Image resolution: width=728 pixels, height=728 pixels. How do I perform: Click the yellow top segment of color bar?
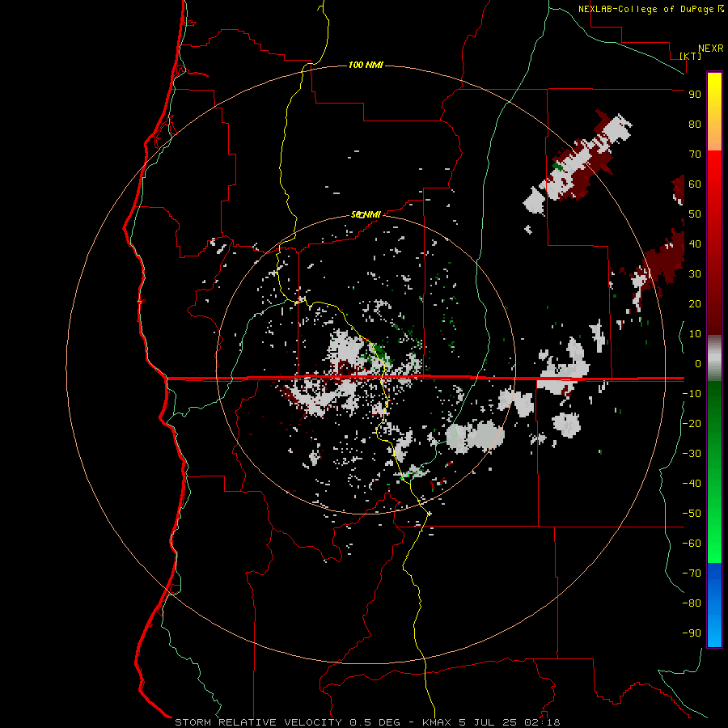[x=714, y=112]
